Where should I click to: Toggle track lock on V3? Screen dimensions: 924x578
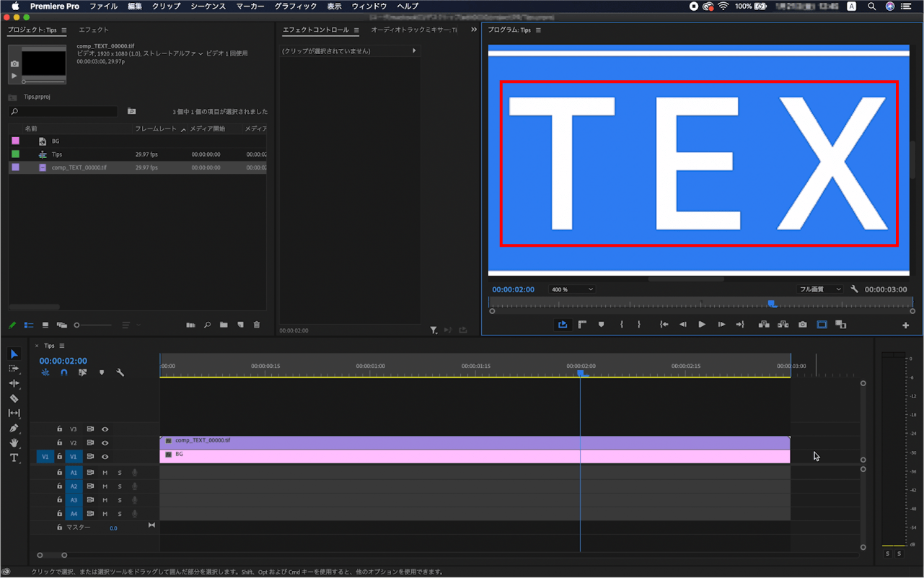tap(60, 429)
